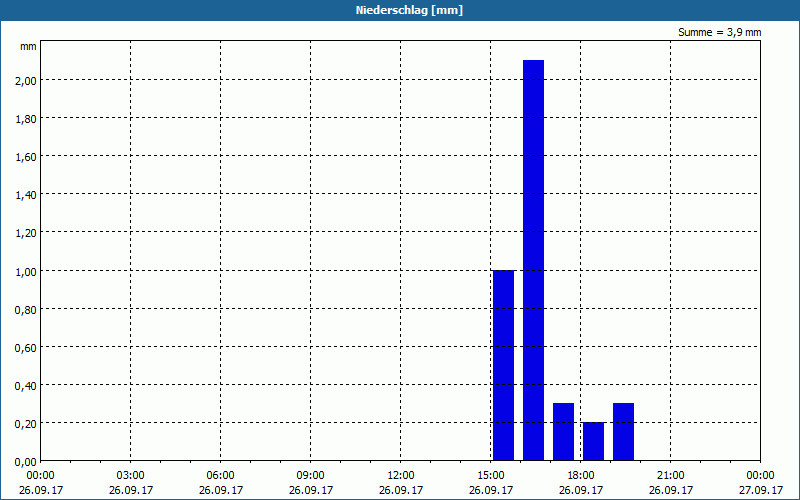The image size is (800, 500).
Task: Select the 06:00 time label
Action: point(220,476)
